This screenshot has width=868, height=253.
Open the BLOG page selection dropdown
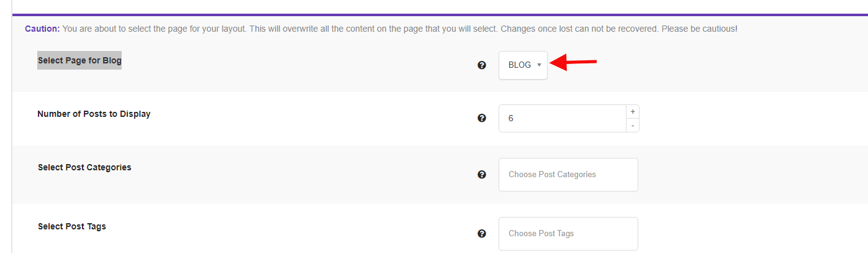(523, 65)
